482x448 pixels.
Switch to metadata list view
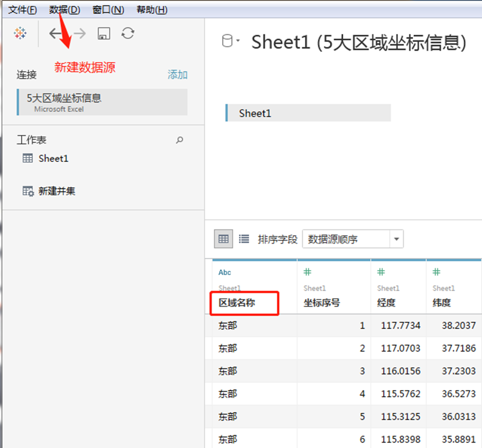tap(244, 239)
